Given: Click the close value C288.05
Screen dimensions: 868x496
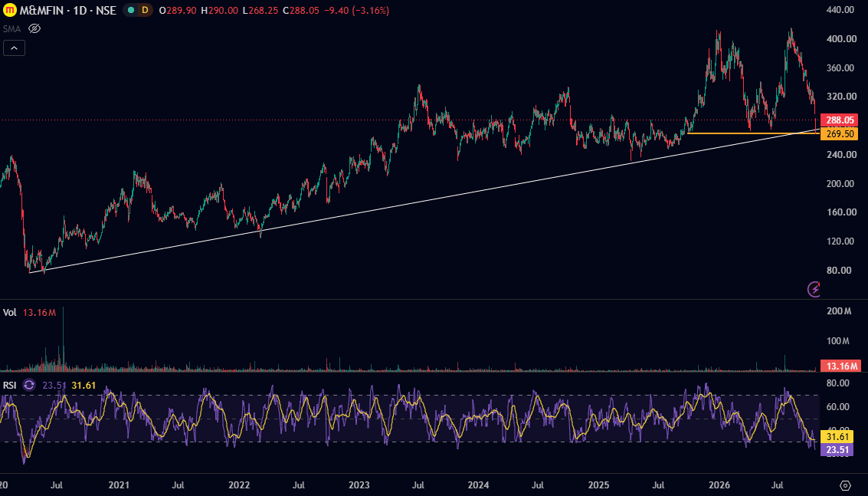Looking at the screenshot, I should (300, 11).
